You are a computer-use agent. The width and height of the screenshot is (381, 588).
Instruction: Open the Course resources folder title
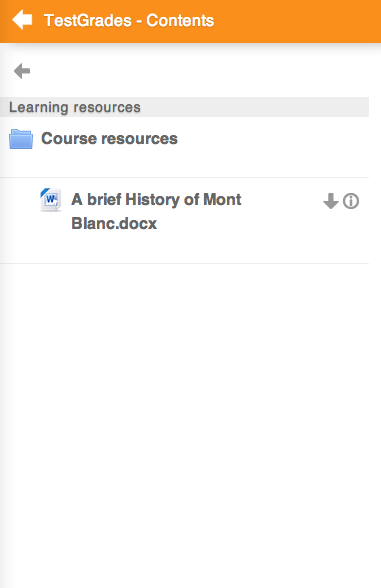(x=109, y=139)
